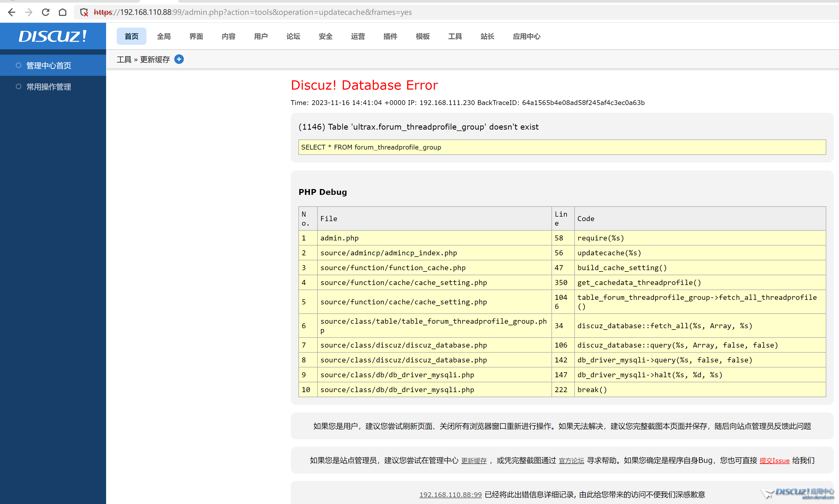This screenshot has width=839, height=504.
Task: Click the PHP Debug heading
Action: click(323, 192)
